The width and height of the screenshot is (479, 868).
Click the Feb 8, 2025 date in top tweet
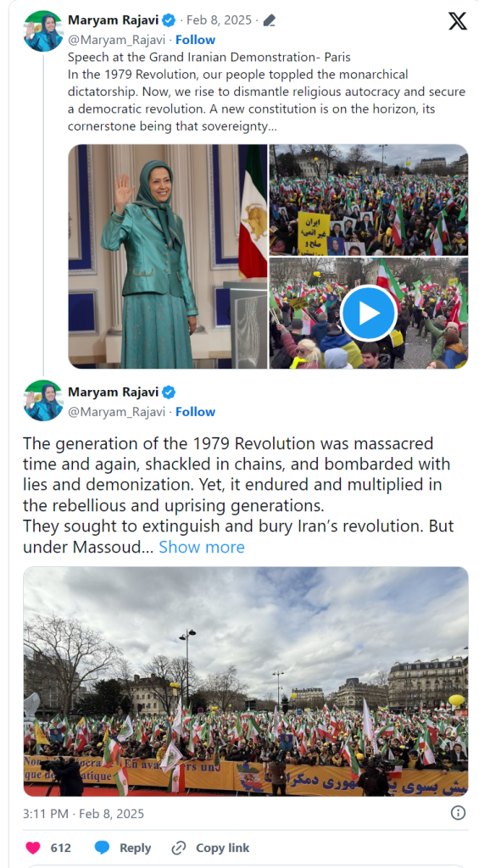coord(219,21)
